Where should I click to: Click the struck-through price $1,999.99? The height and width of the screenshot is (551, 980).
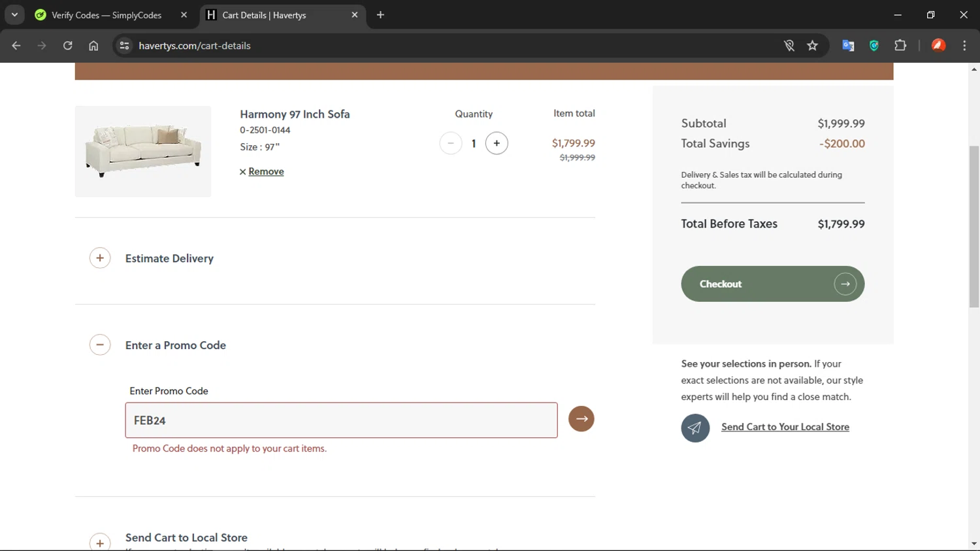tap(578, 158)
